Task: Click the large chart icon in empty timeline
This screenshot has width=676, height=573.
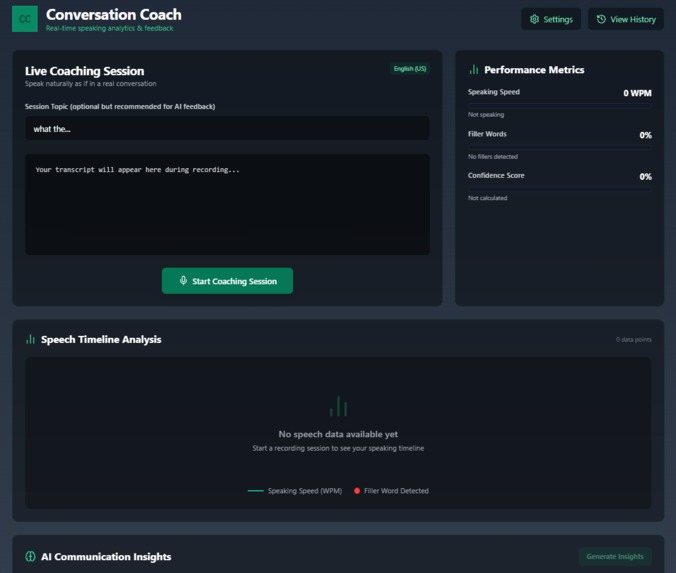Action: 338,406
